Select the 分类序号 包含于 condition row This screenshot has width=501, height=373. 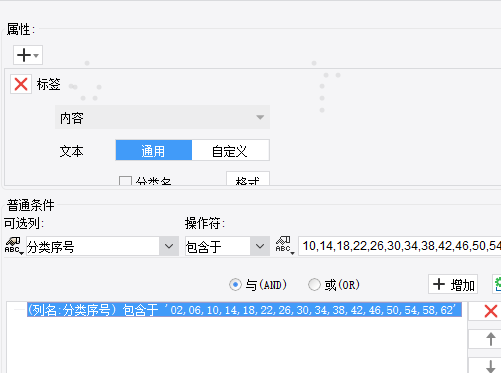pyautogui.click(x=244, y=310)
